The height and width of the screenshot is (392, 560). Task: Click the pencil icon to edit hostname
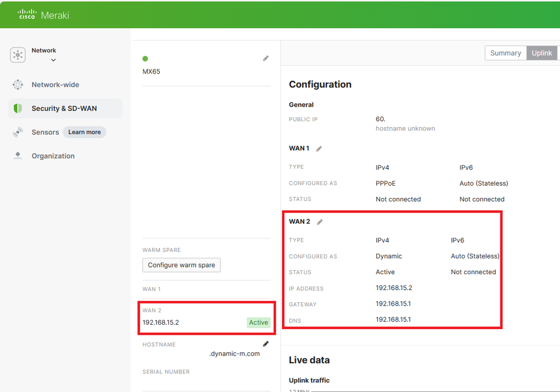(266, 344)
